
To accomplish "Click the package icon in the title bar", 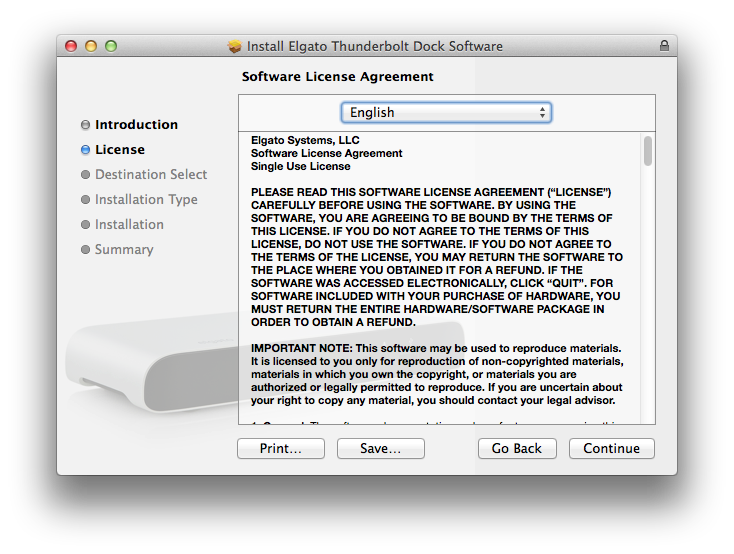I will point(235,46).
